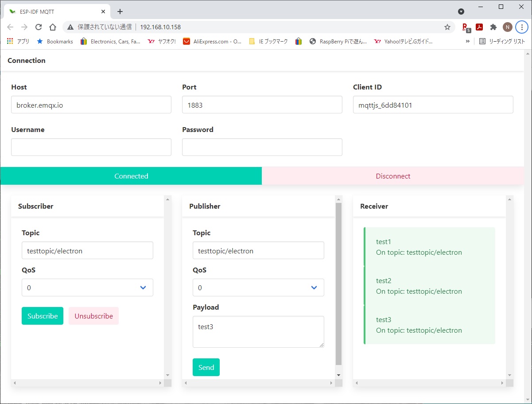The image size is (532, 404).
Task: Open the extensions puzzle-piece icon
Action: click(x=493, y=27)
